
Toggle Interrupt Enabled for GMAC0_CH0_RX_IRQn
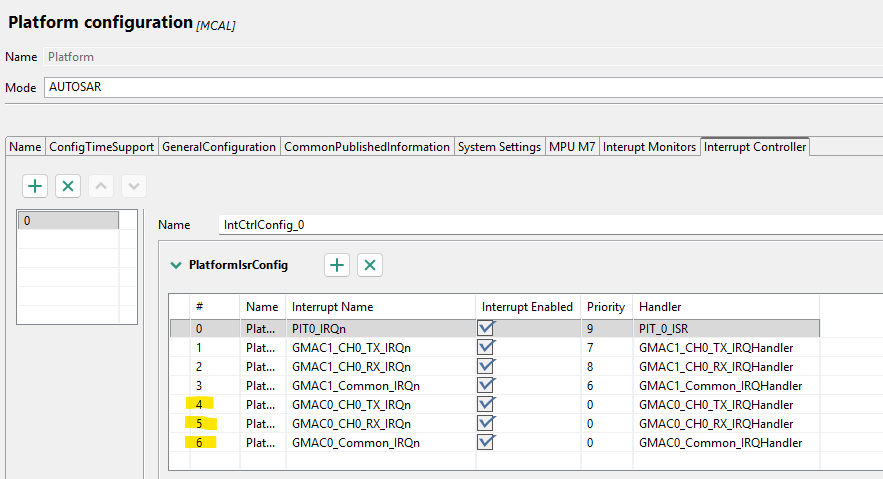pyautogui.click(x=486, y=423)
